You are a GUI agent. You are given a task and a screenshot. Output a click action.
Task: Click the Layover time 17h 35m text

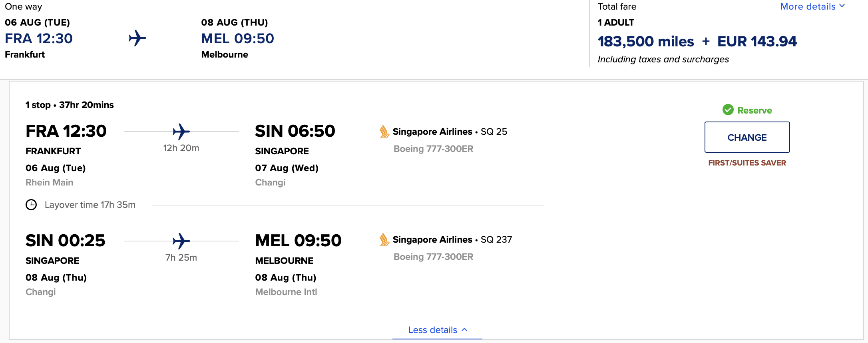[x=90, y=205]
